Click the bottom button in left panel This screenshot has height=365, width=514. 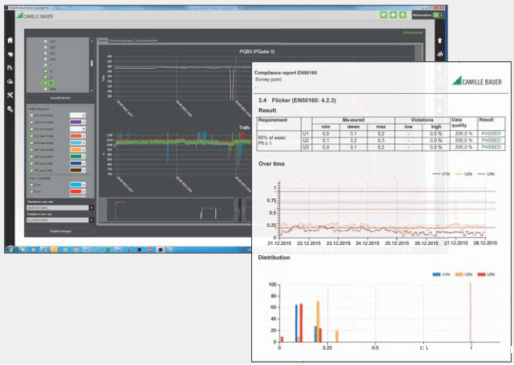[60, 231]
